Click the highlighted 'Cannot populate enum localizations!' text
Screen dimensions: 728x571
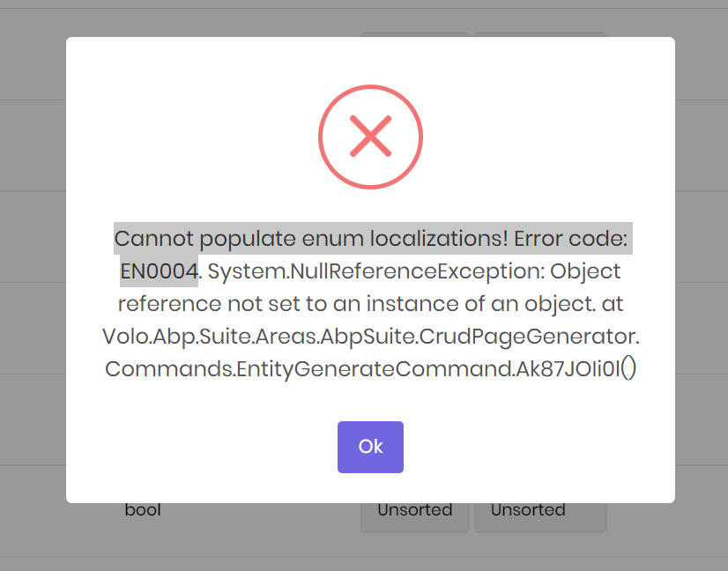coord(311,239)
